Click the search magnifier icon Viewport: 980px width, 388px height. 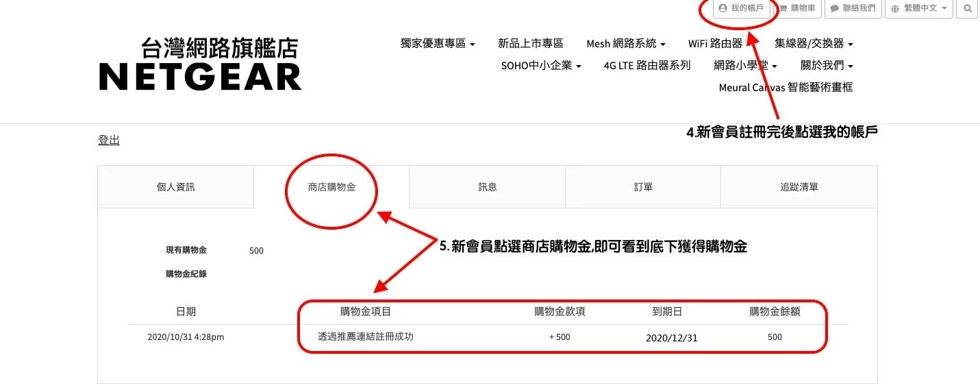click(x=967, y=9)
